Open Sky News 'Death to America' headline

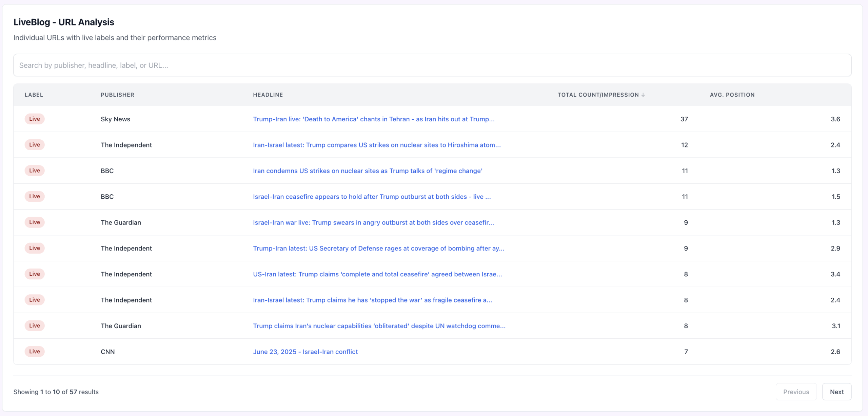click(373, 119)
